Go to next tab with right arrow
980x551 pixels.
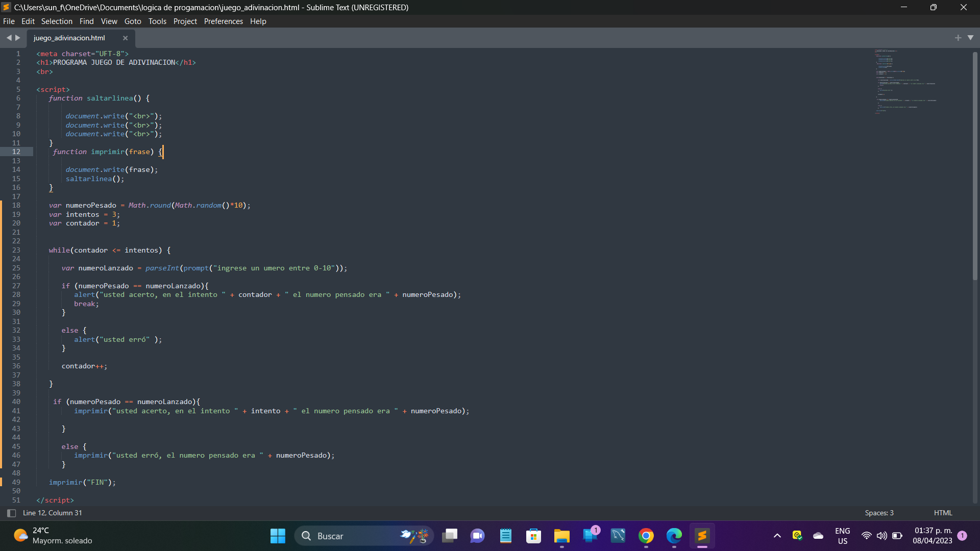coord(18,38)
